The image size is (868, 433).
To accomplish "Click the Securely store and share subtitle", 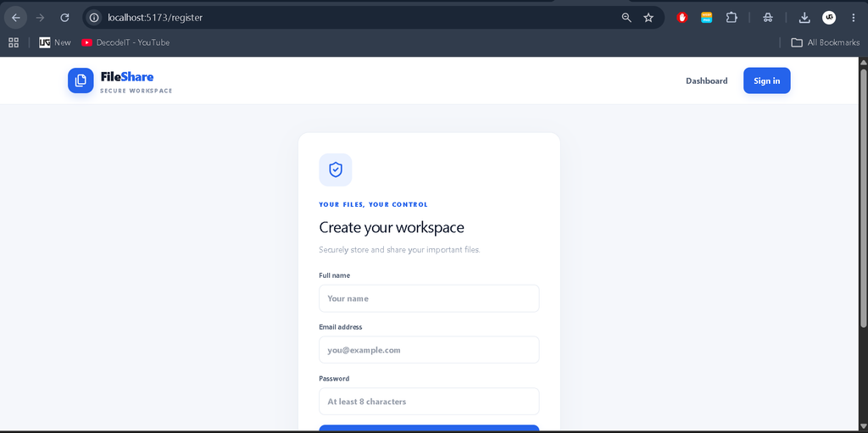I will [399, 250].
